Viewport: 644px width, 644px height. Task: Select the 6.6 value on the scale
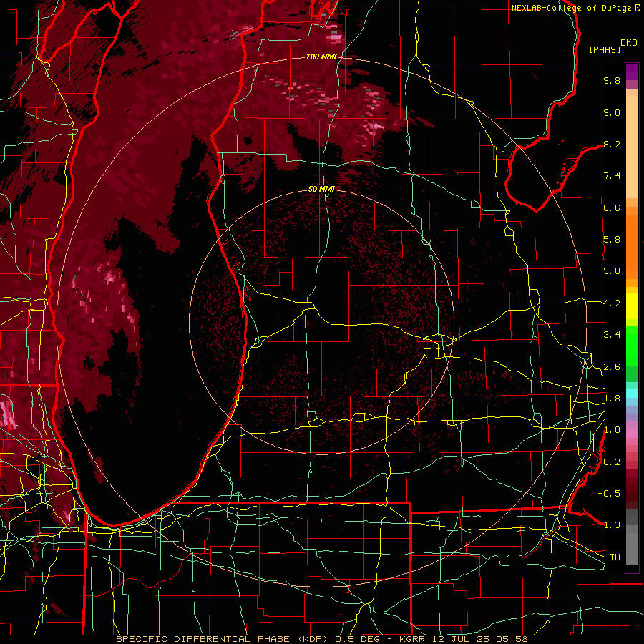(x=612, y=208)
